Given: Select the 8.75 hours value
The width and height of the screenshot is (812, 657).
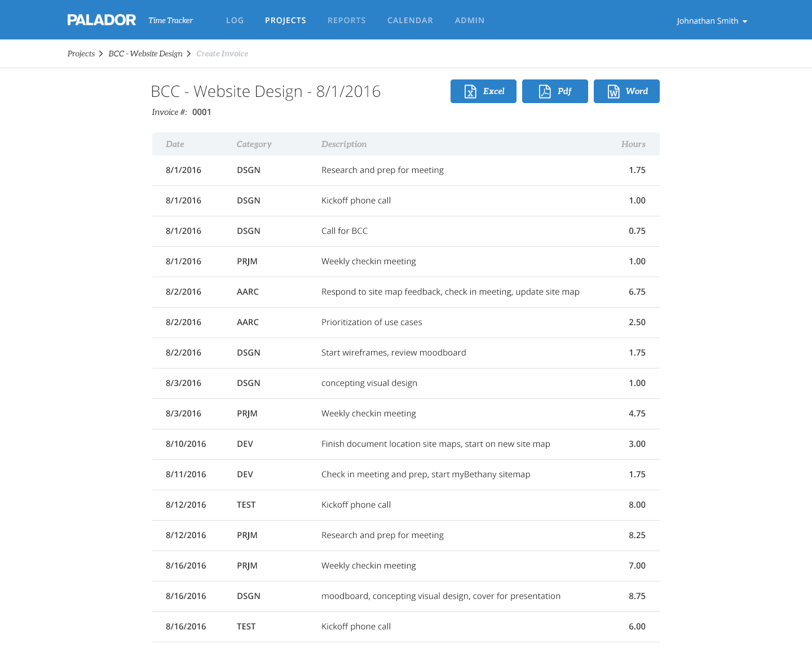Looking at the screenshot, I should (637, 596).
